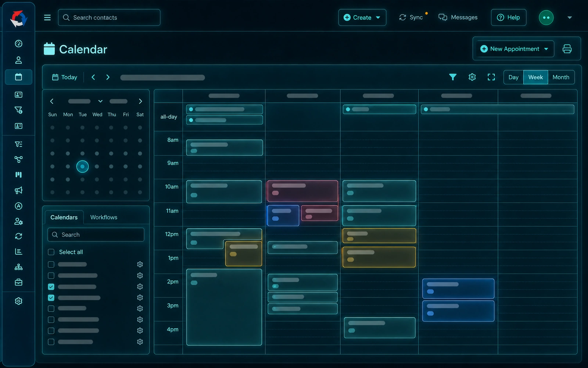Open the Workflows tab
Screen dimensions: 588x368
point(104,217)
